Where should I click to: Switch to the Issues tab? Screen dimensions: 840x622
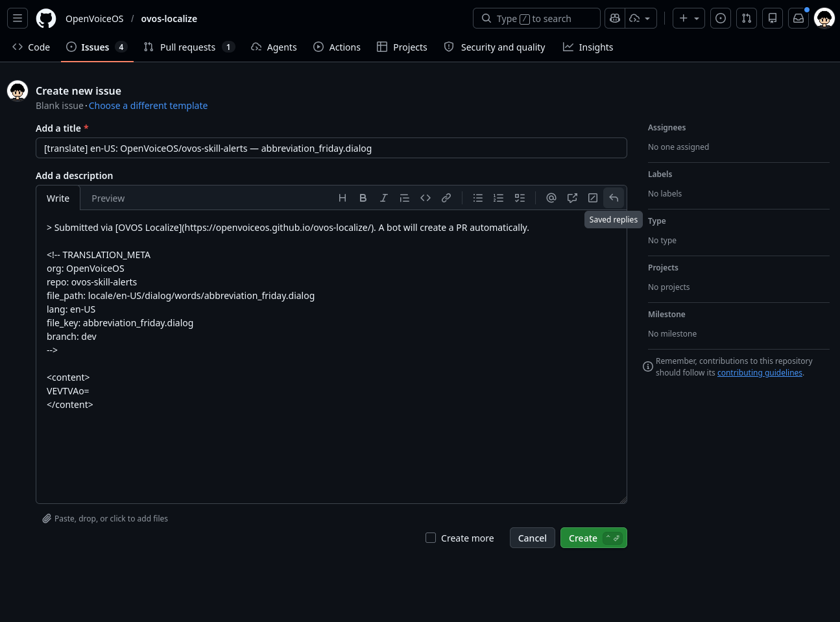tap(97, 47)
